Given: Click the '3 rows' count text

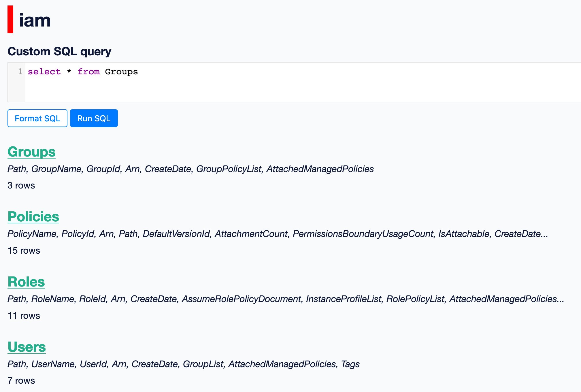Looking at the screenshot, I should [x=21, y=185].
